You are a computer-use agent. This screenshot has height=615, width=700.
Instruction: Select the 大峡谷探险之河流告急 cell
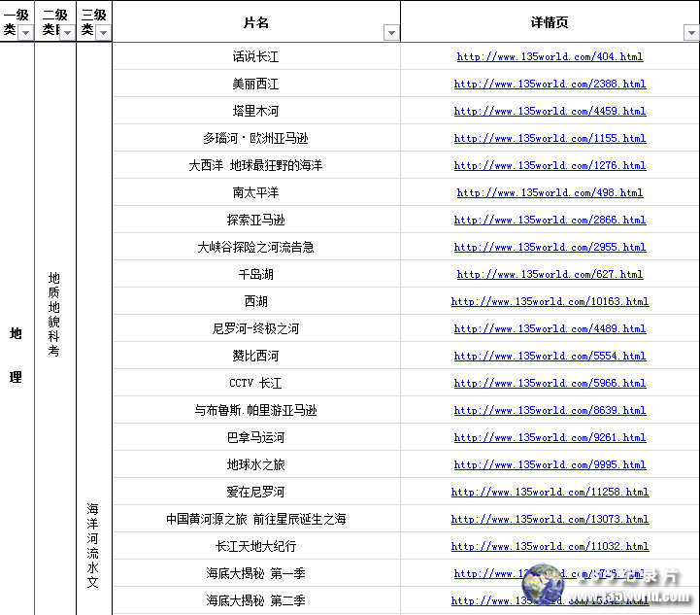pyautogui.click(x=256, y=248)
